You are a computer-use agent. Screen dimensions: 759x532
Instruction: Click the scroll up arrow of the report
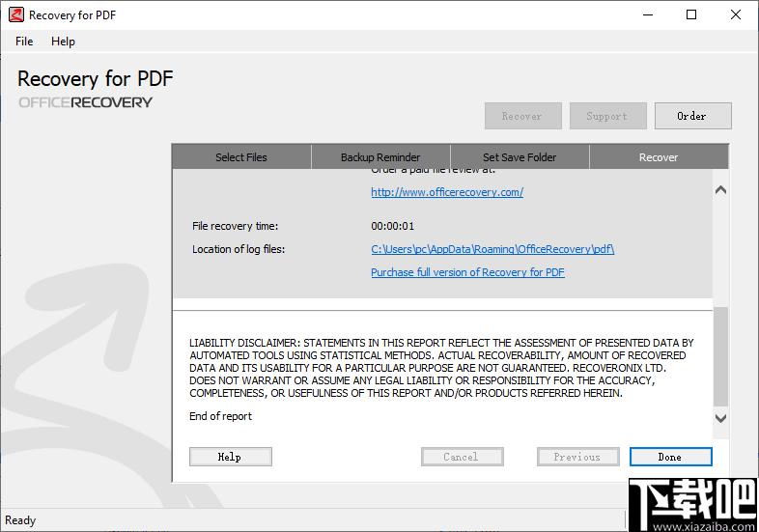click(x=720, y=190)
